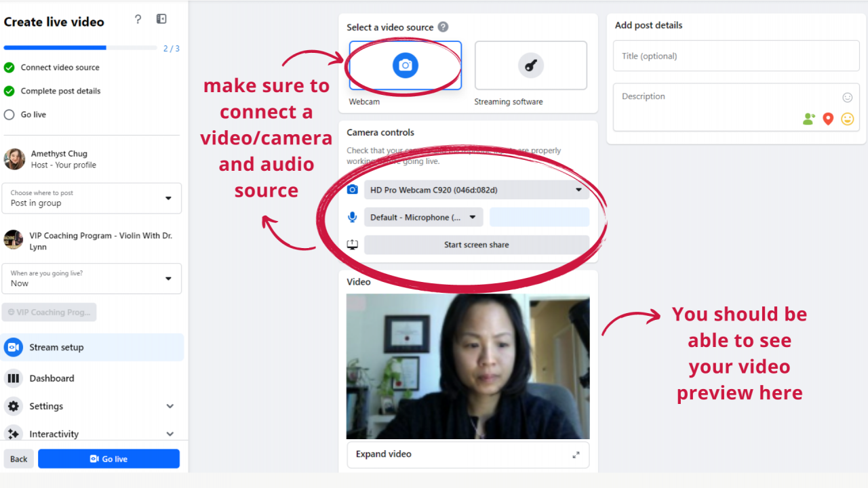This screenshot has height=488, width=868.
Task: Click the Interactivity sparkle icon
Action: (x=14, y=434)
